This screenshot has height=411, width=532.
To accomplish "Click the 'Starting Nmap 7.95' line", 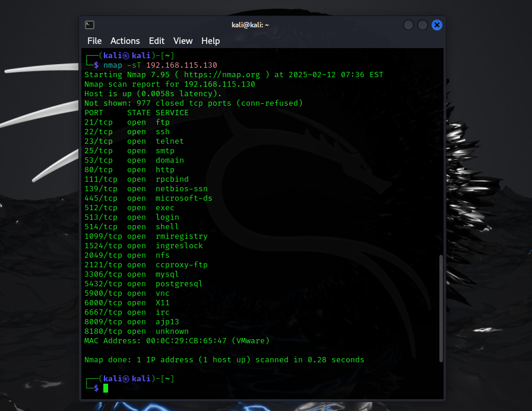I will click(x=234, y=75).
